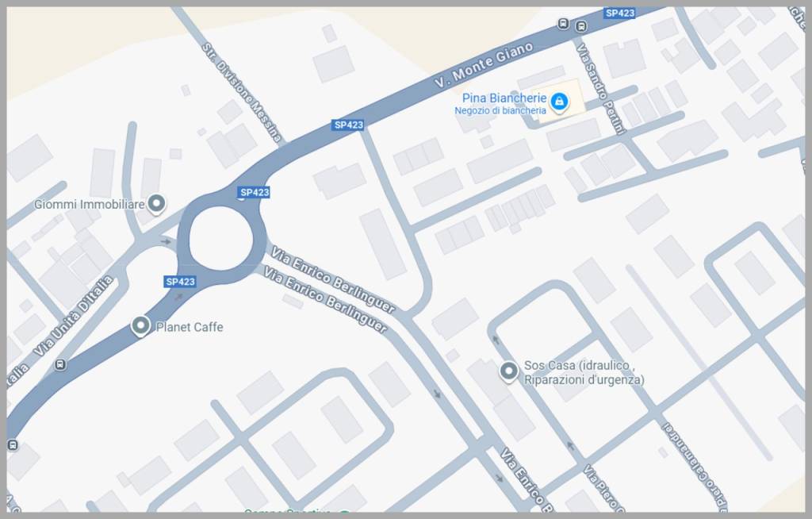Click the Planet Caffe text label
The image size is (812, 519).
click(190, 327)
